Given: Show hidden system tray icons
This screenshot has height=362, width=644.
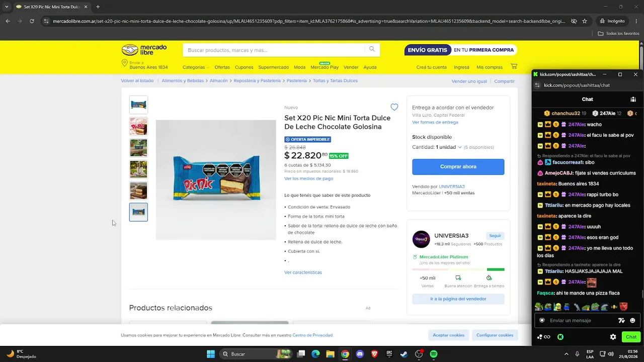Looking at the screenshot, I should click(x=567, y=354).
